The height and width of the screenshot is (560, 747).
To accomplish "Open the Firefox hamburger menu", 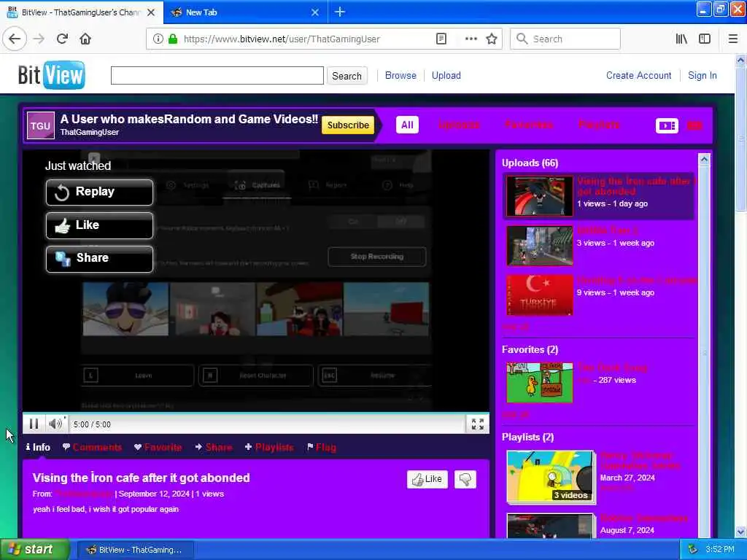I will pyautogui.click(x=732, y=39).
